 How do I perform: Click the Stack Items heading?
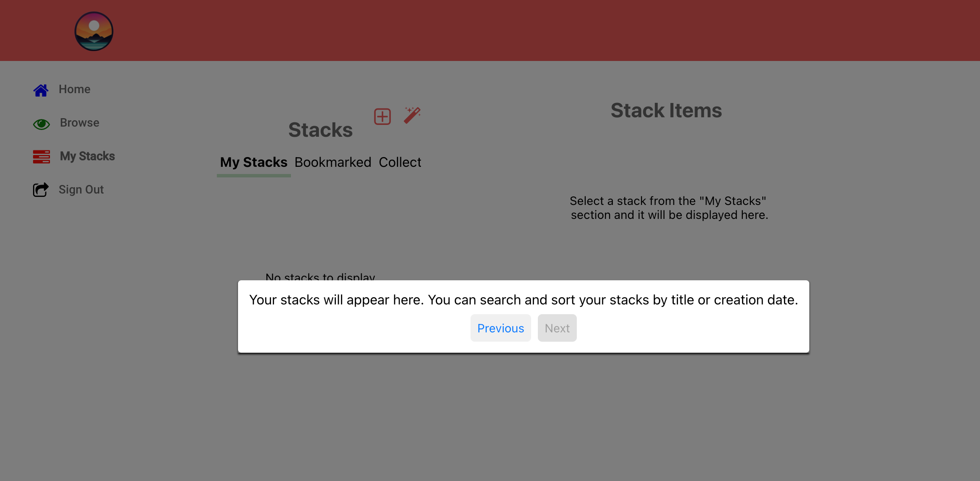coord(666,111)
